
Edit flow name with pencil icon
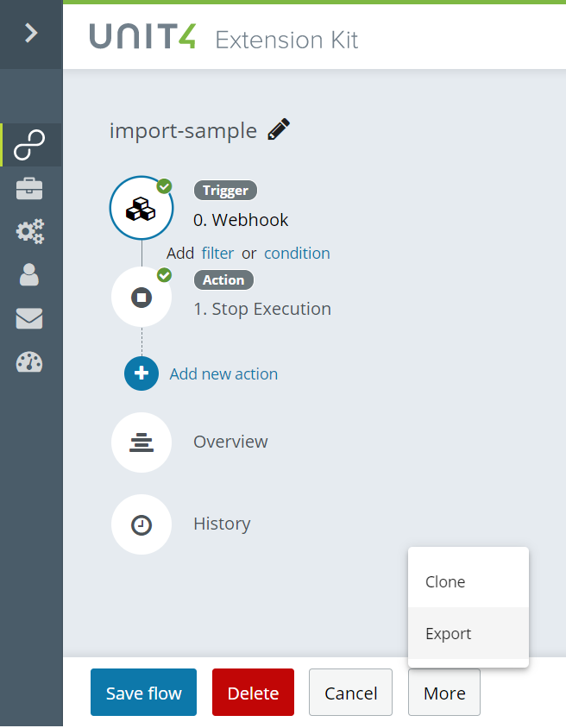pos(279,129)
